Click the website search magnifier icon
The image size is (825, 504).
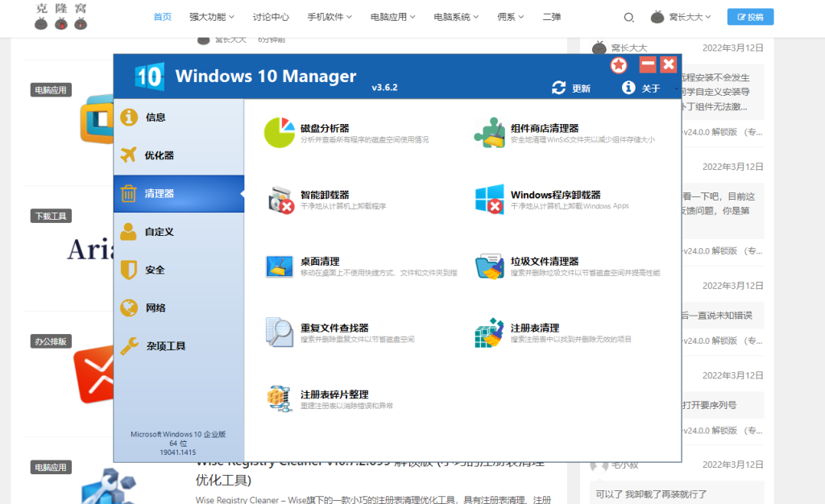coord(628,18)
